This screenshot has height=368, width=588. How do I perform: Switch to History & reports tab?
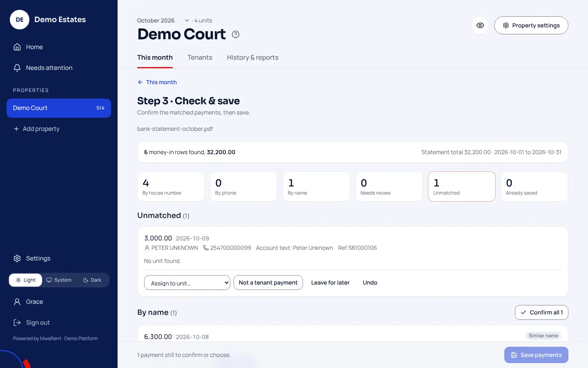coord(253,58)
